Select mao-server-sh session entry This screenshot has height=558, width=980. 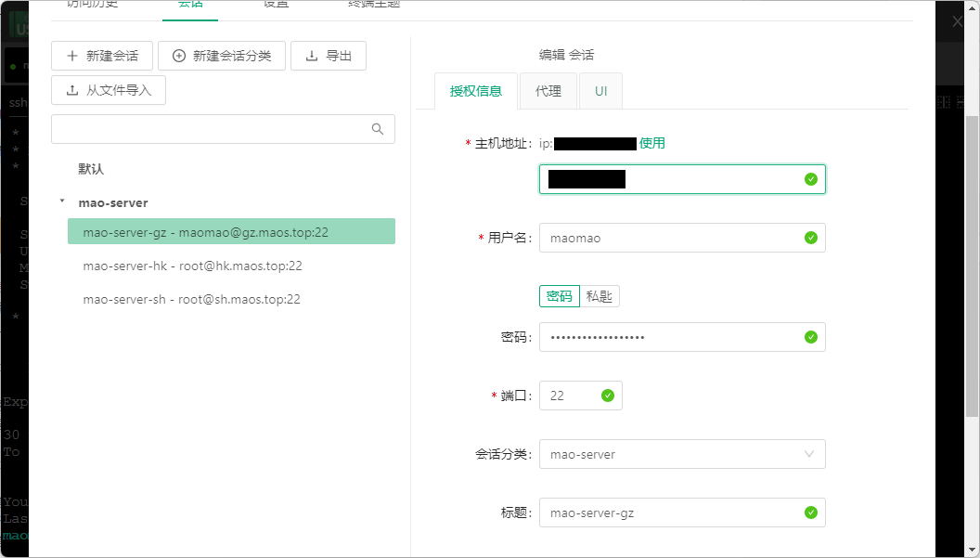(x=191, y=299)
